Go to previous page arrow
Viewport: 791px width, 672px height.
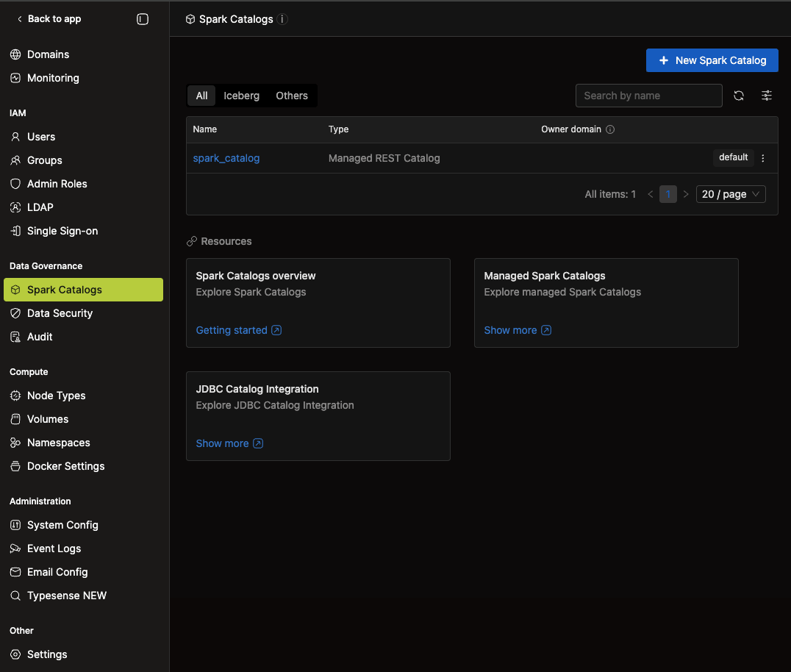tap(651, 194)
